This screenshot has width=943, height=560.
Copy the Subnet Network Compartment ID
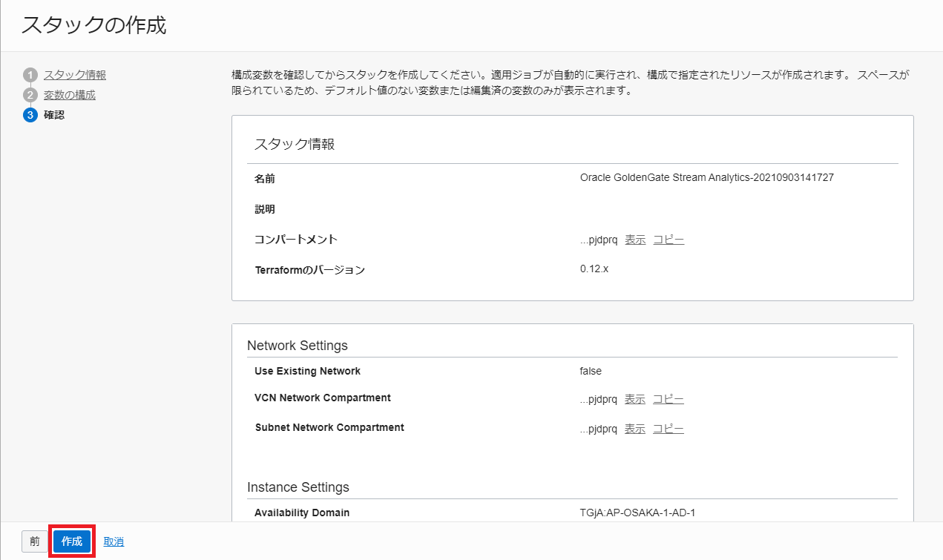tap(668, 429)
